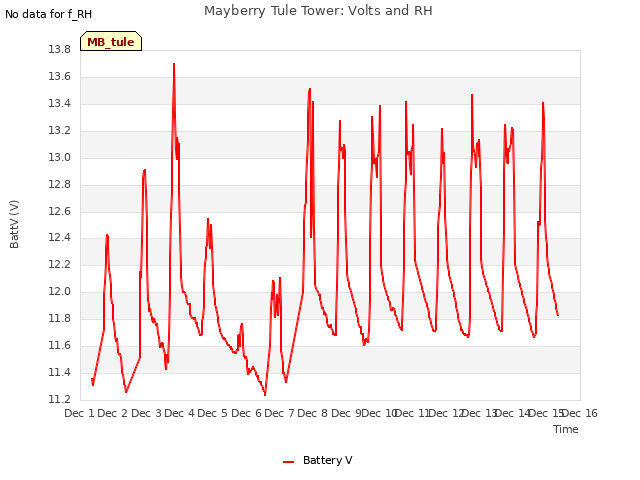
Task: Click the 11.2 y-axis tick label
Action: [59, 399]
